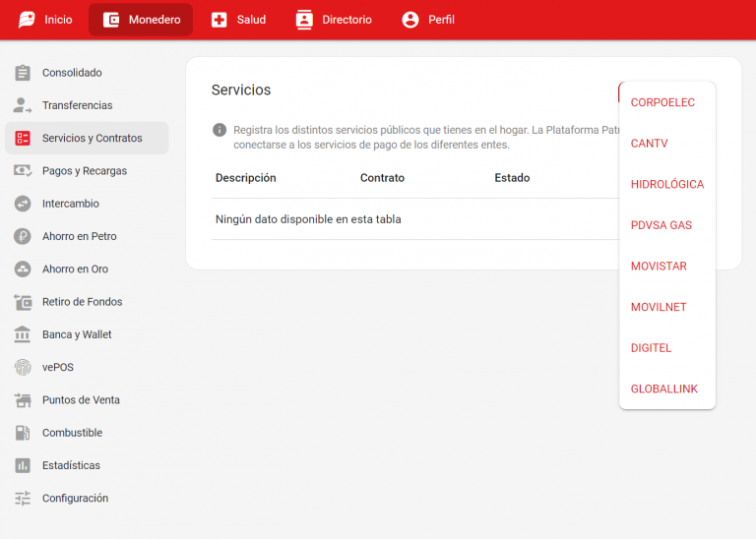Image resolution: width=756 pixels, height=539 pixels.
Task: Click the Servicios heading text
Action: coord(241,90)
